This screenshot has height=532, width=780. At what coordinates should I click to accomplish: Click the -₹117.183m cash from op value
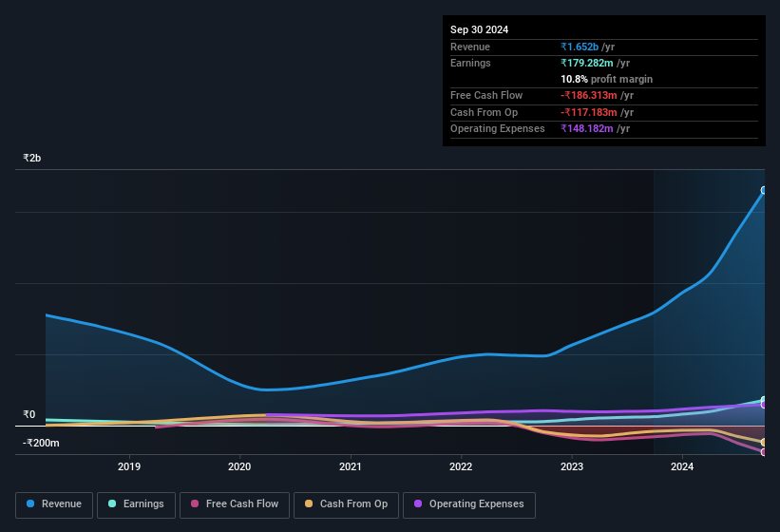pos(589,112)
